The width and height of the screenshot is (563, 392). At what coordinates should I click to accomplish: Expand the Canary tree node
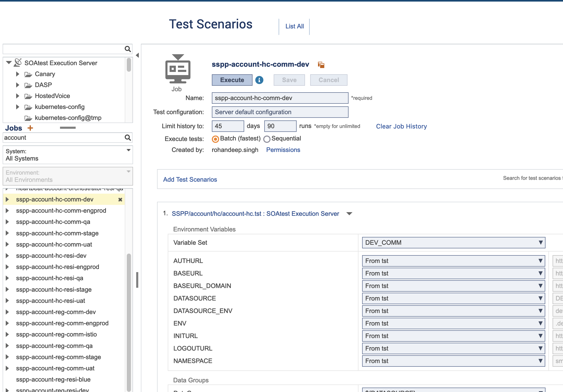[18, 74]
